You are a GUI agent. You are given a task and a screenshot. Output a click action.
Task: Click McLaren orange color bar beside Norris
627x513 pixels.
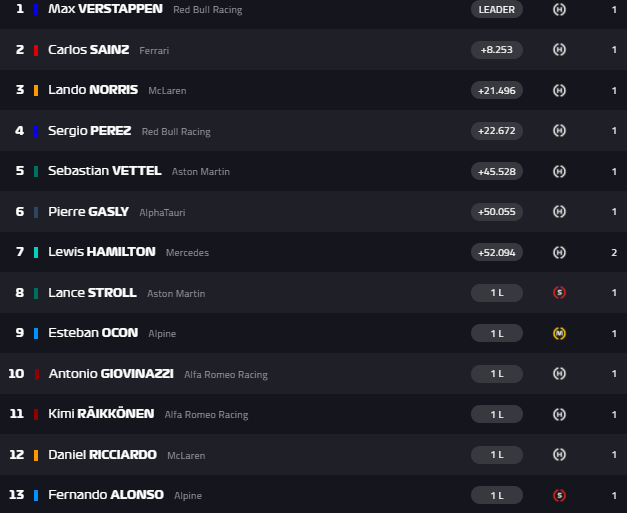point(36,90)
